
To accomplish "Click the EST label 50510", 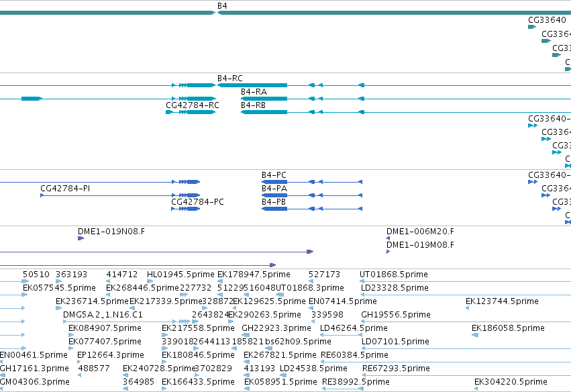I will (x=36, y=275).
